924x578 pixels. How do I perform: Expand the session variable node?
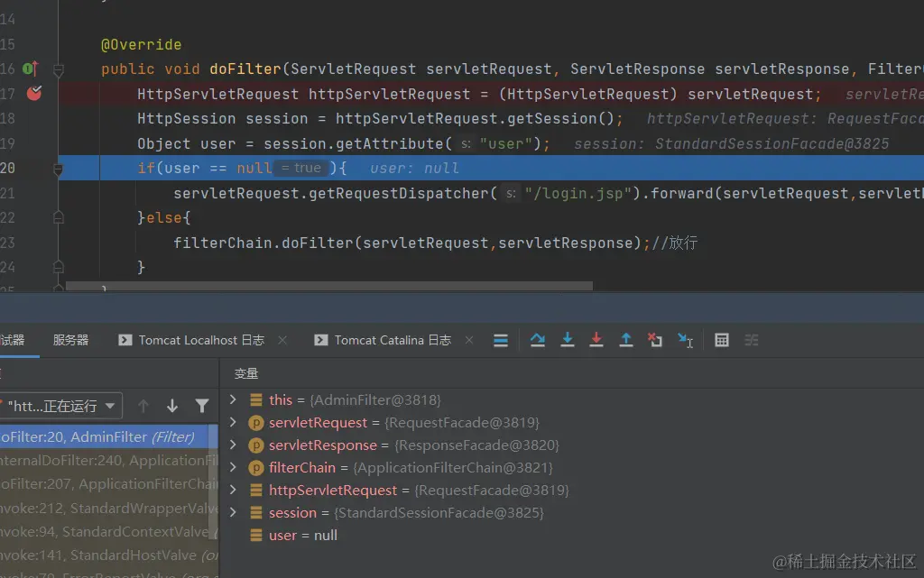233,512
